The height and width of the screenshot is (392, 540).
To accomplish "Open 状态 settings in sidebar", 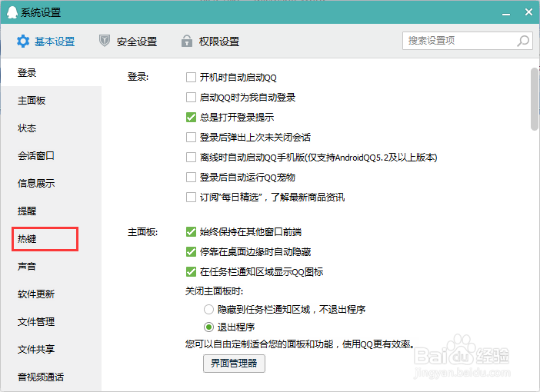I will 52,128.
